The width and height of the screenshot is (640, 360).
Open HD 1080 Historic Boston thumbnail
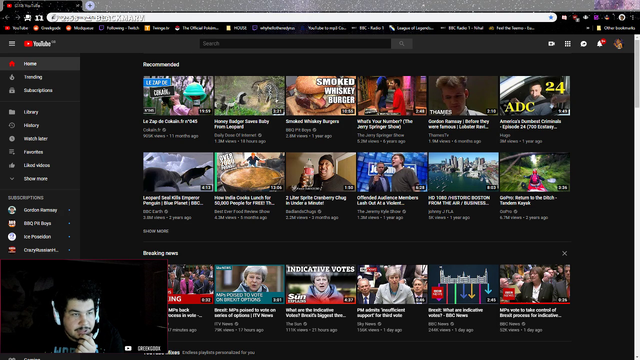(x=464, y=172)
